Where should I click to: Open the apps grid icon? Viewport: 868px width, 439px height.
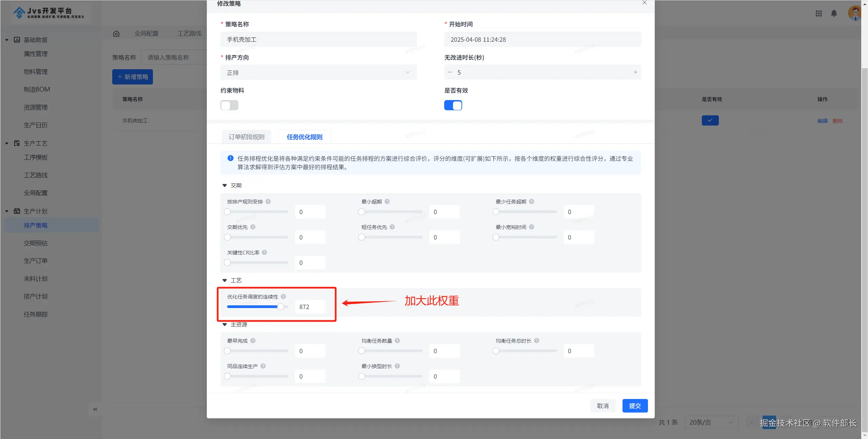818,13
